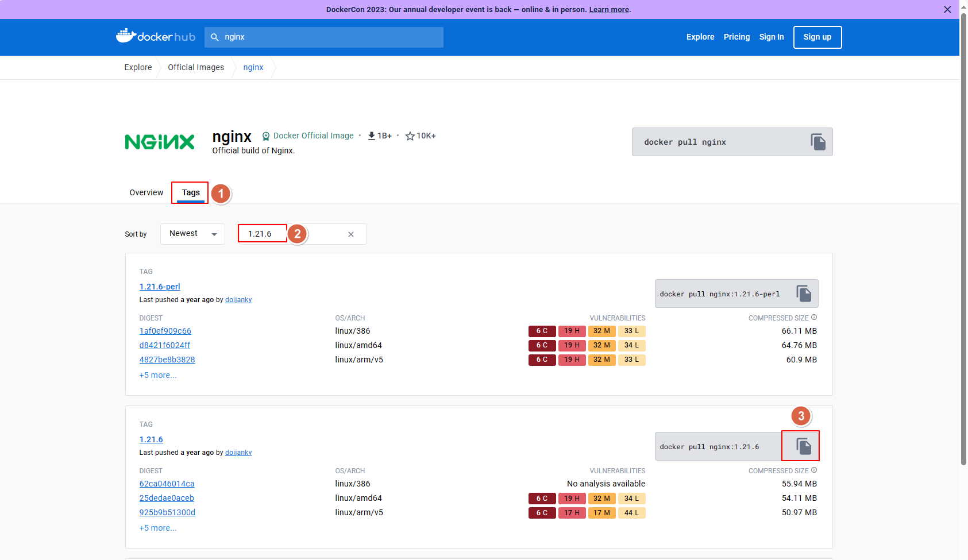Open doijanky profile under 1.21.6 tag
The image size is (968, 560).
pyautogui.click(x=238, y=453)
